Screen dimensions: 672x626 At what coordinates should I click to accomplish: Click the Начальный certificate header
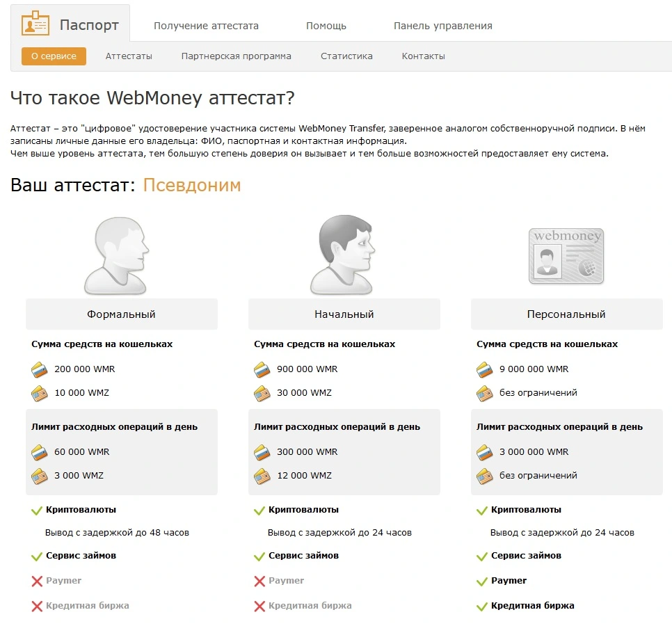coord(344,314)
